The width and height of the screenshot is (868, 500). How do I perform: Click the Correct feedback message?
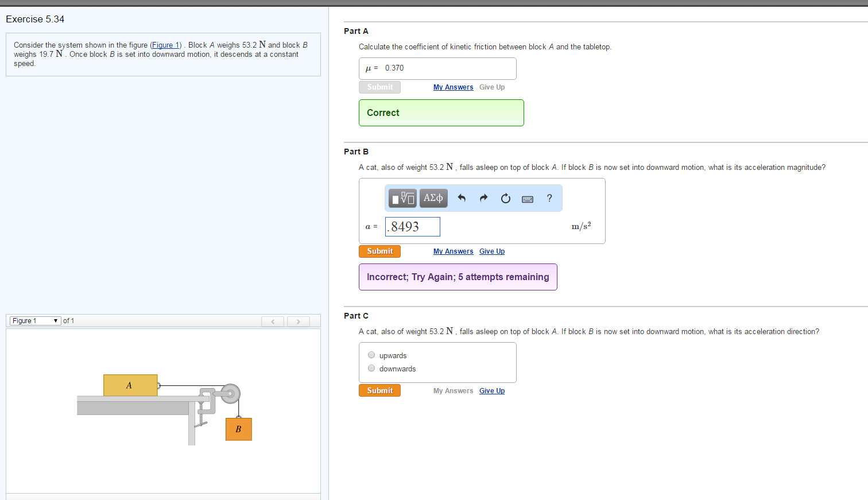tap(441, 113)
